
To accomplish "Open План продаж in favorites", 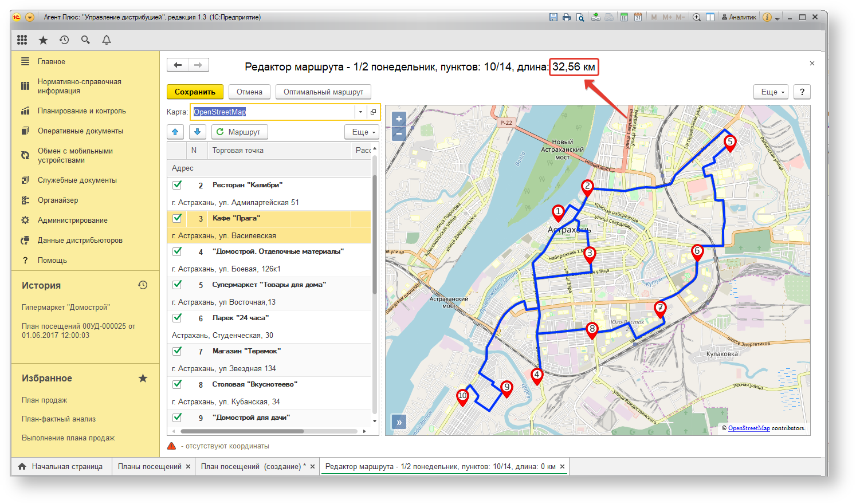I will [45, 400].
